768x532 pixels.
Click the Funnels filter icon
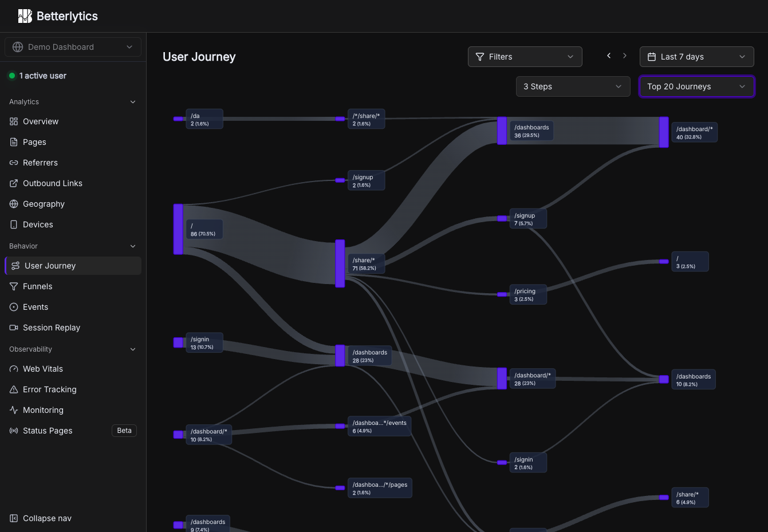[x=14, y=286]
